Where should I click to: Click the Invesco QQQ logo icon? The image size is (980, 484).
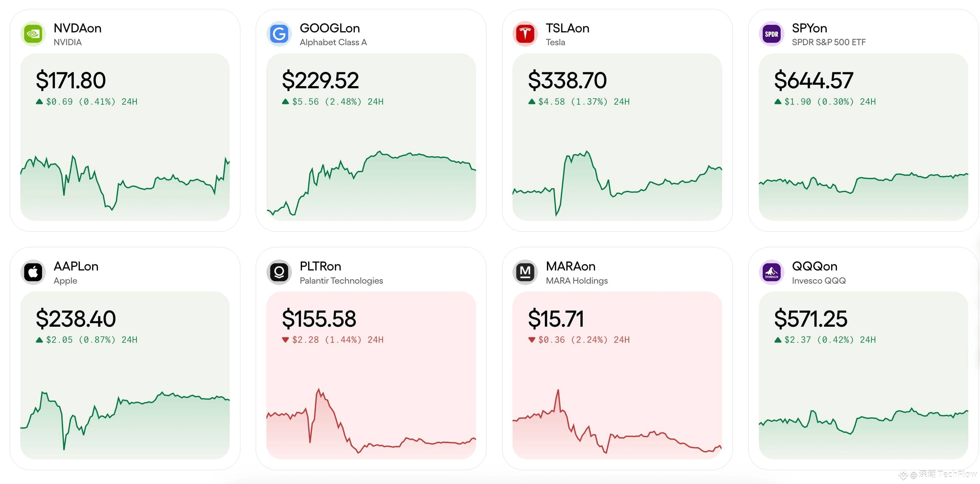(x=772, y=272)
